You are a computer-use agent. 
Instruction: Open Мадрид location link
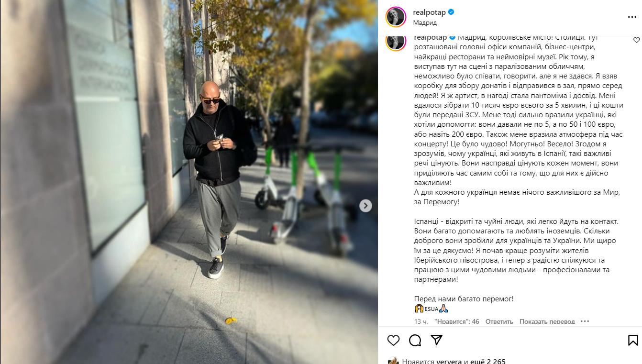click(425, 22)
